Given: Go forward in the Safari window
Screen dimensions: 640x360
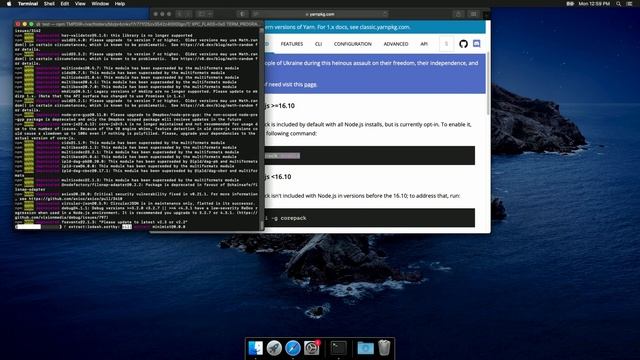Looking at the screenshot, I should pyautogui.click(x=188, y=14).
